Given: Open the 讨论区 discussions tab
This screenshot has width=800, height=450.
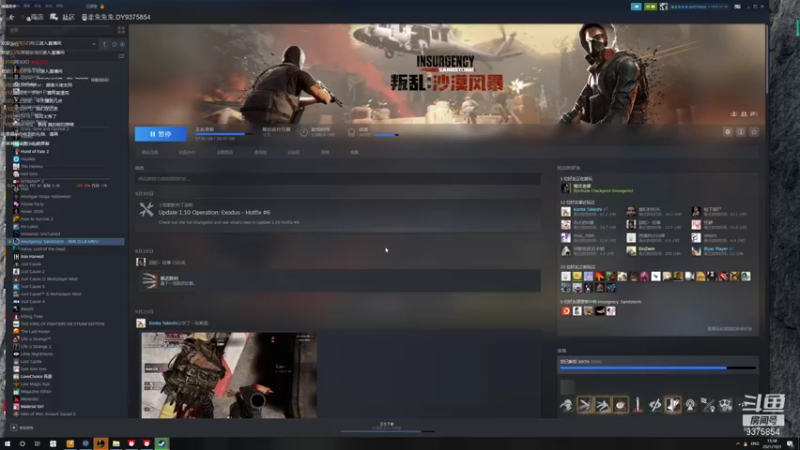Looking at the screenshot, I should 293,152.
